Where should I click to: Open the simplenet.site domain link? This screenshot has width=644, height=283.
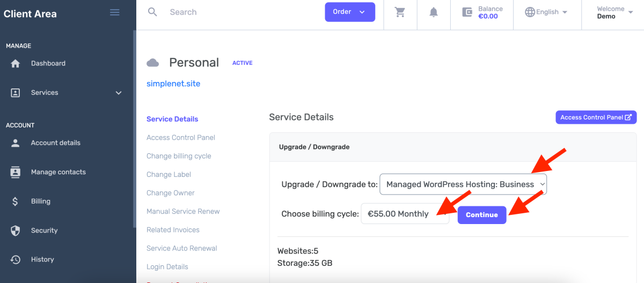[173, 84]
